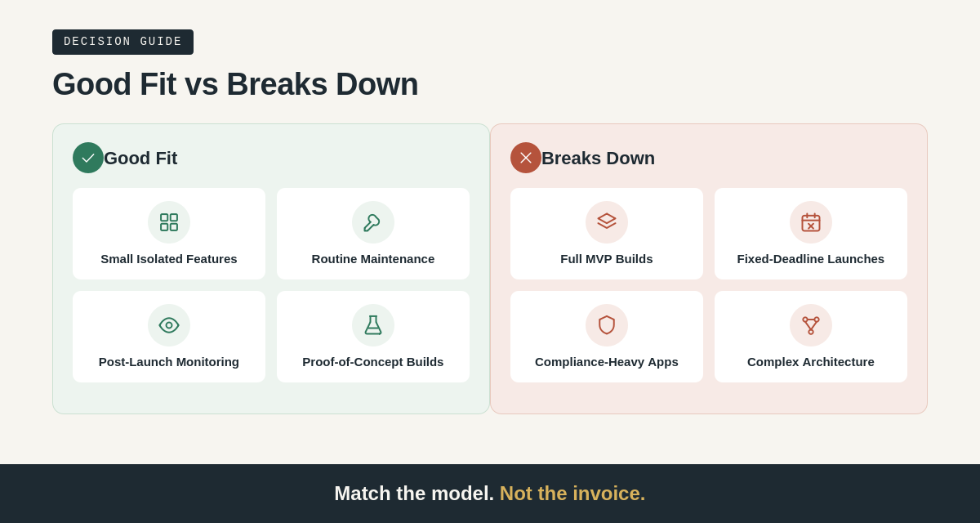Select the Complex Architecture card label
Screen dimensions: 980x523
(x=811, y=362)
